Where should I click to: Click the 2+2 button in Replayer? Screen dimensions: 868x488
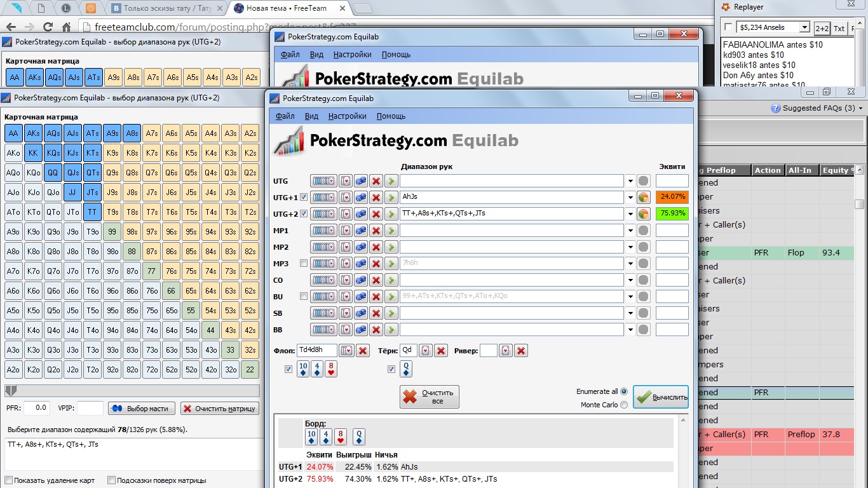click(x=822, y=28)
